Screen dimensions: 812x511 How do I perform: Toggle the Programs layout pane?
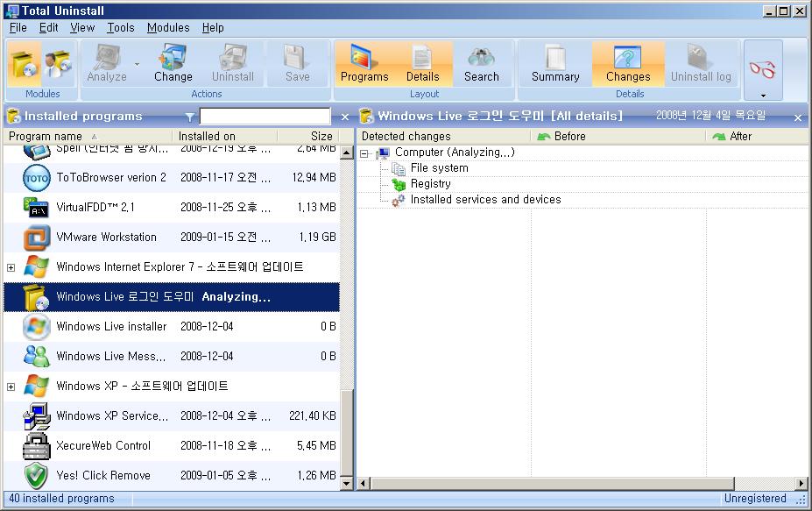[x=364, y=64]
